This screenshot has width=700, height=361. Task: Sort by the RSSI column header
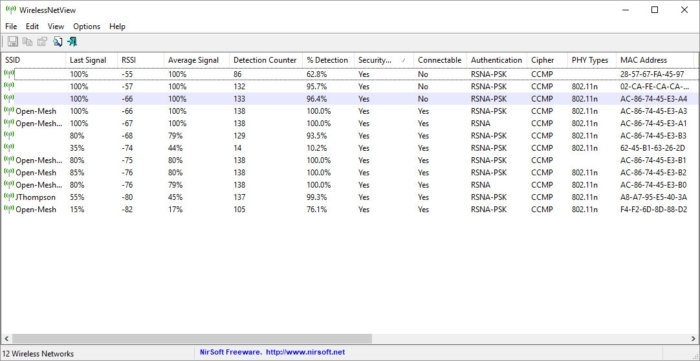[140, 60]
